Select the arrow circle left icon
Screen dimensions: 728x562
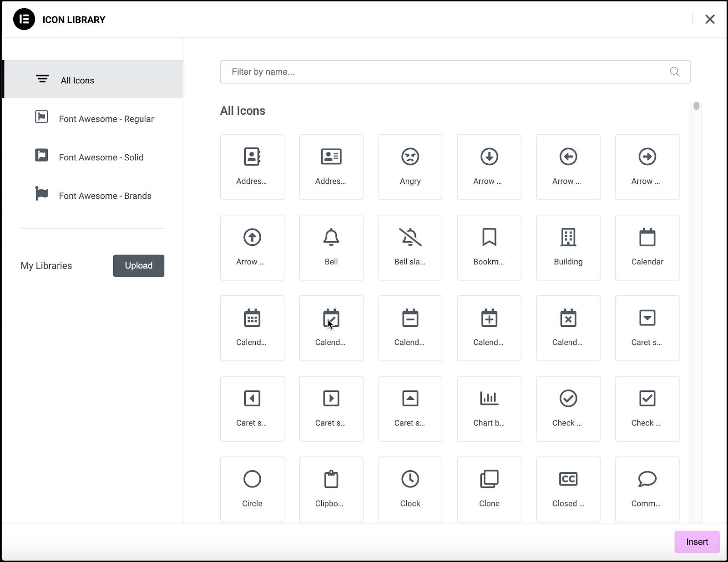(568, 167)
